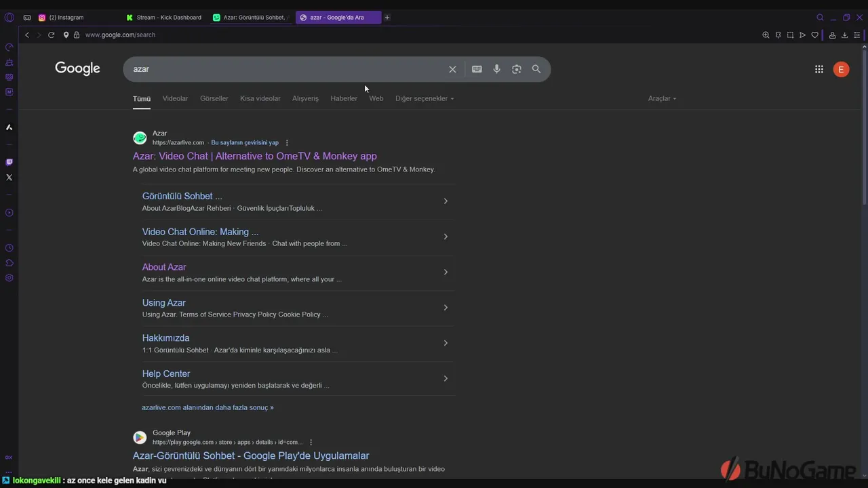Select the Web search filter

[376, 98]
